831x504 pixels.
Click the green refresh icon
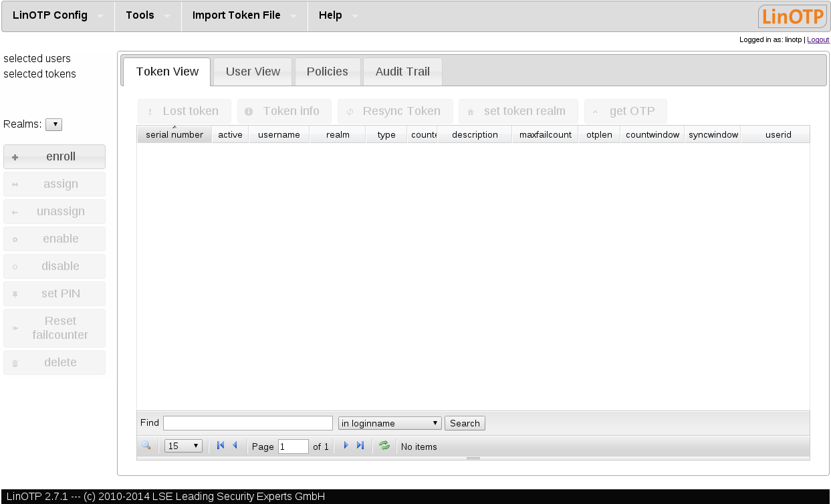point(384,445)
